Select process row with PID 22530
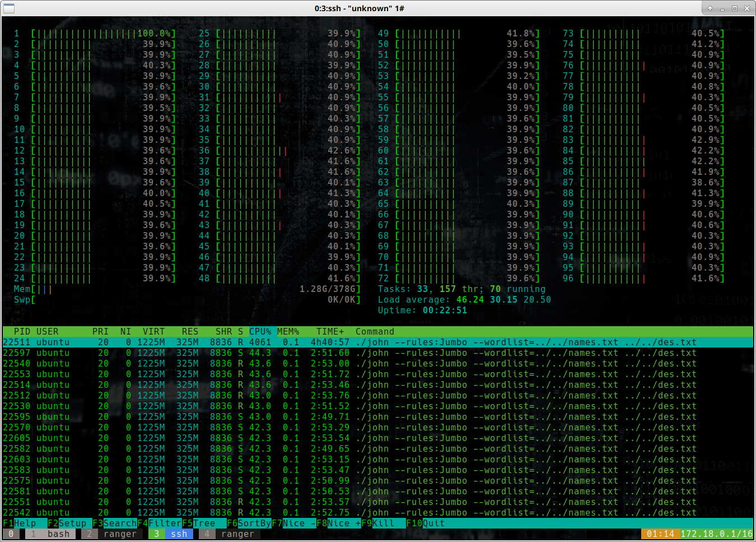This screenshot has width=756, height=542. click(378, 406)
